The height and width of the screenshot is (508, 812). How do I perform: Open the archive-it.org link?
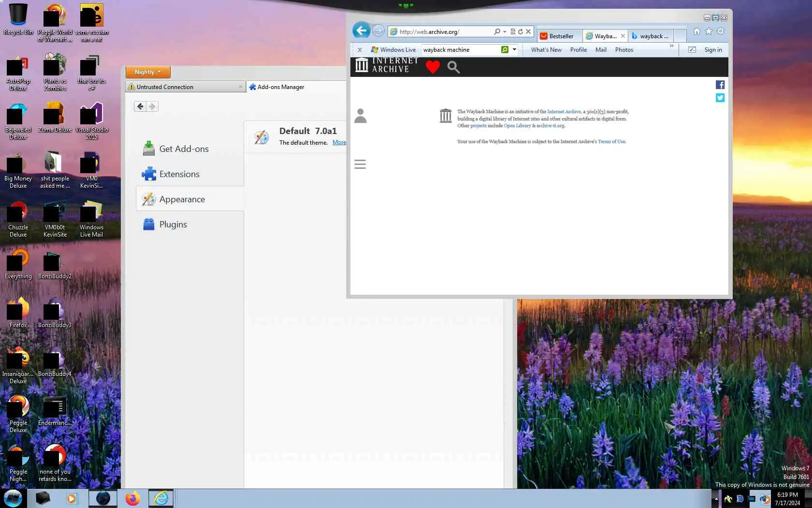tap(550, 125)
